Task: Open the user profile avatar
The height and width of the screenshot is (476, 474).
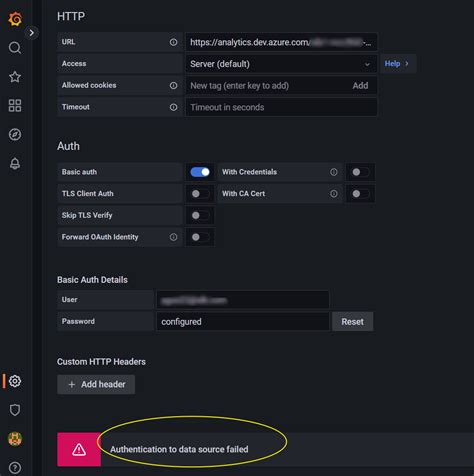Action: click(x=15, y=439)
